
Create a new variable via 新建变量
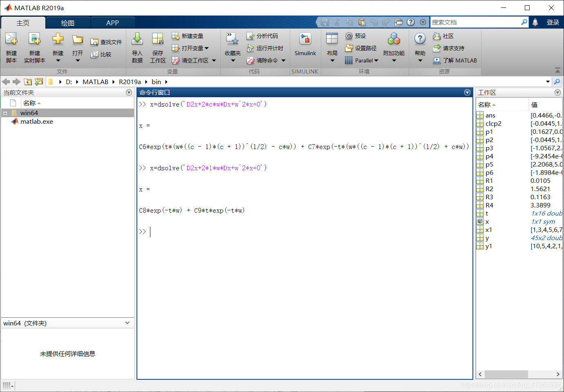(x=188, y=36)
